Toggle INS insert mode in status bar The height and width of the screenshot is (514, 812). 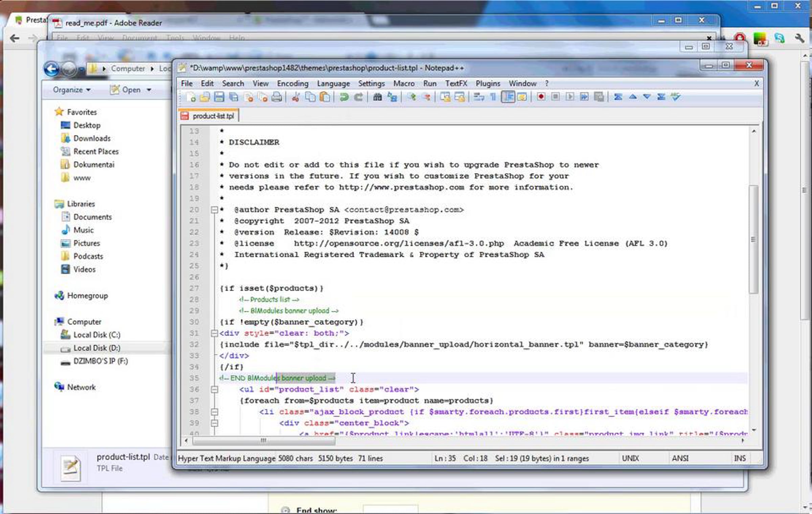pos(740,458)
